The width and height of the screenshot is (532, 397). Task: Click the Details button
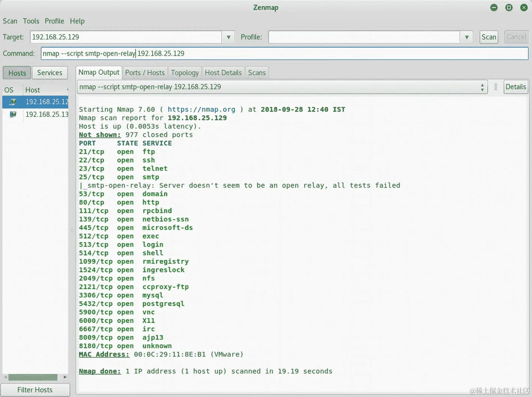515,87
